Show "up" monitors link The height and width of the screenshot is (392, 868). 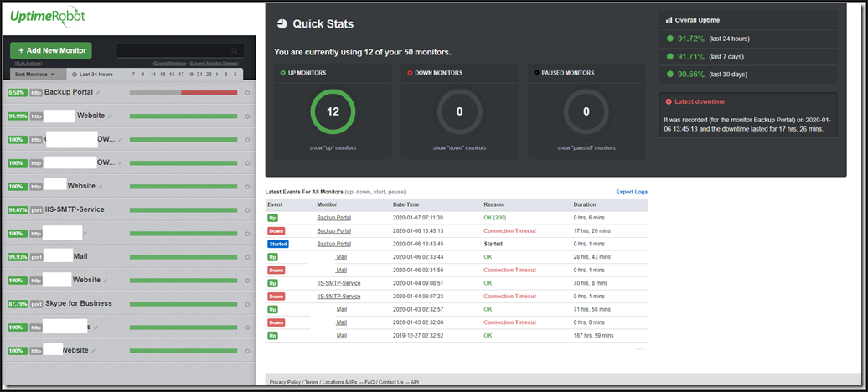333,147
